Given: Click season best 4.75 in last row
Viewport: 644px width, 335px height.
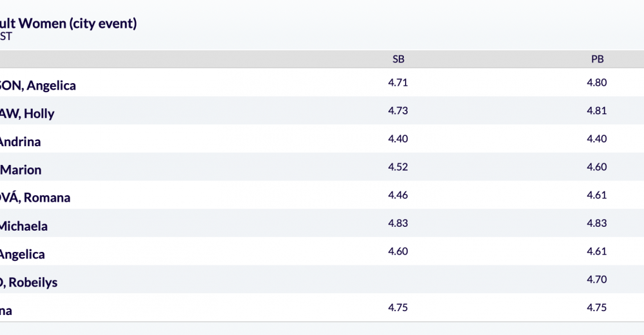Looking at the screenshot, I should 398,307.
